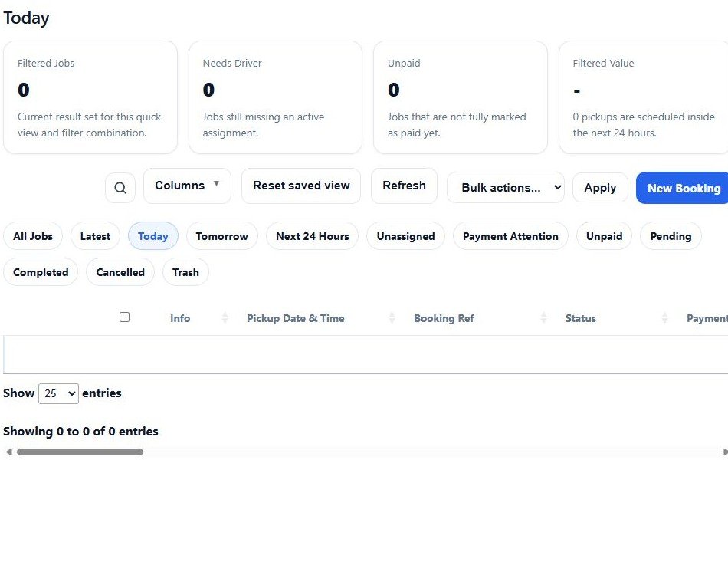Click the Info column header
Image resolution: width=728 pixels, height=575 pixels.
pos(180,318)
